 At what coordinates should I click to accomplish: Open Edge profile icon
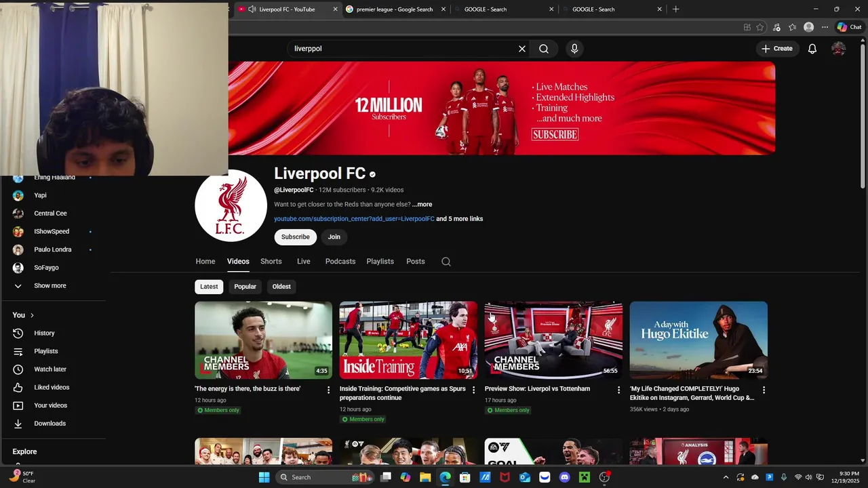point(808,27)
